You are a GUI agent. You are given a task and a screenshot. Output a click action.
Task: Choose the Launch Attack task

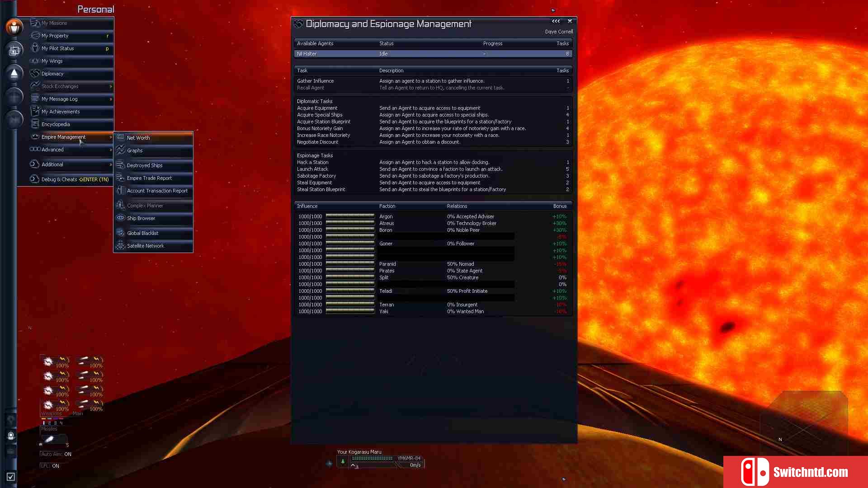click(x=433, y=169)
